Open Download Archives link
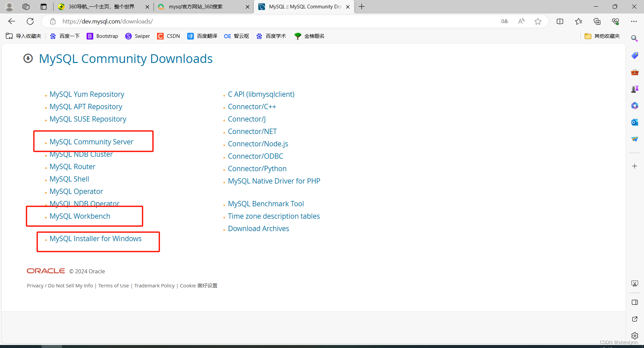This screenshot has height=348, width=644. pos(259,228)
